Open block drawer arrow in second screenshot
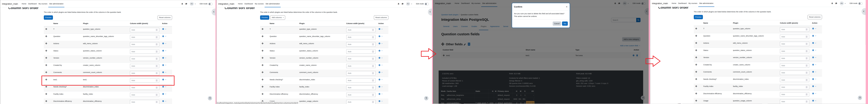Screen dimensions: 868x104 point(430,12)
